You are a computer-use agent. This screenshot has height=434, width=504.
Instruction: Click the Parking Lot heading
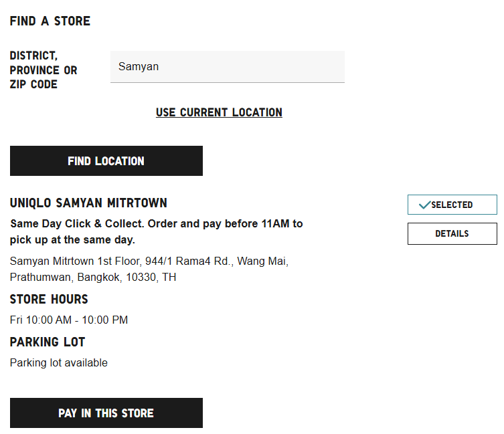[48, 342]
